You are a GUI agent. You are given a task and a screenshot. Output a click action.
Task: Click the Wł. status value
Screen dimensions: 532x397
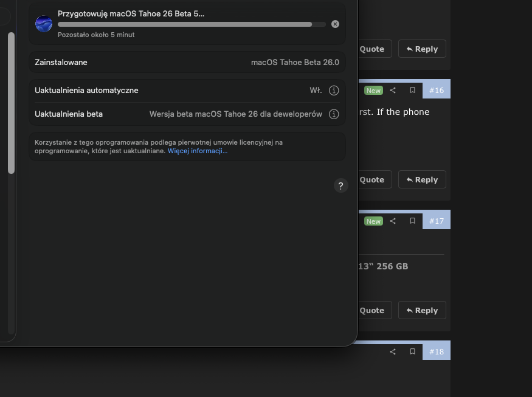click(316, 90)
